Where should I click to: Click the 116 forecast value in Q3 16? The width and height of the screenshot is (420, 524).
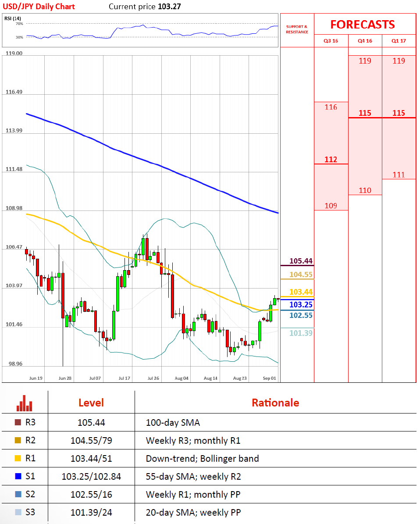(x=331, y=107)
